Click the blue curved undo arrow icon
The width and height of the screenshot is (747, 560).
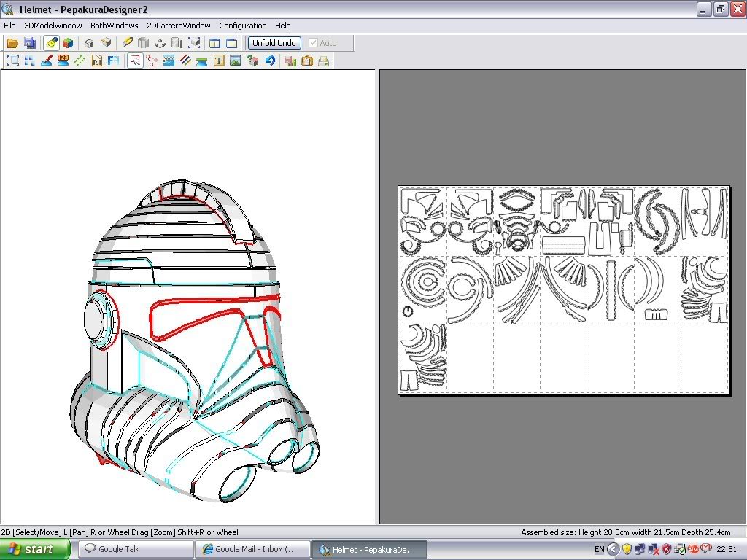click(270, 61)
